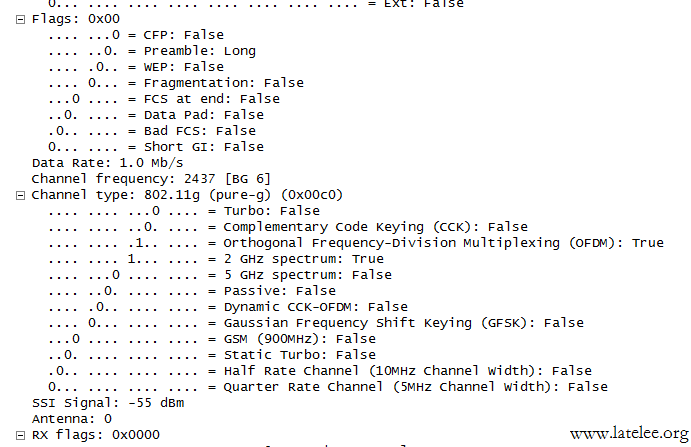This screenshot has height=447, width=691.
Task: Select the Data Rate: 1.0 Mb/s row
Action: (x=108, y=163)
